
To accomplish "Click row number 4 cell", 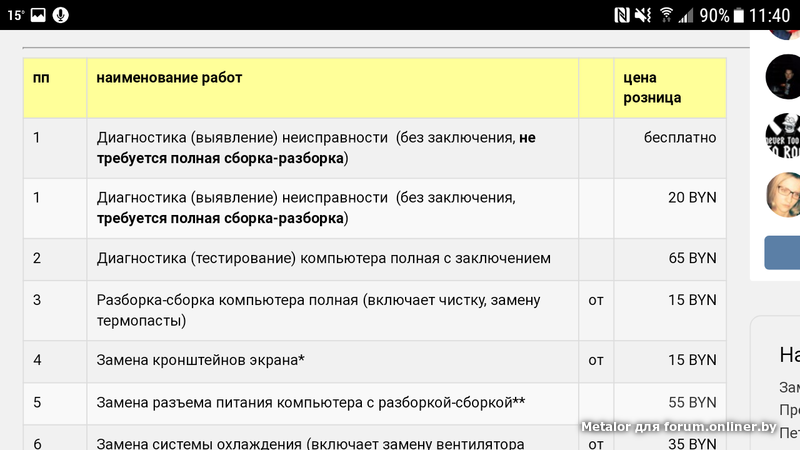I will coord(55,361).
